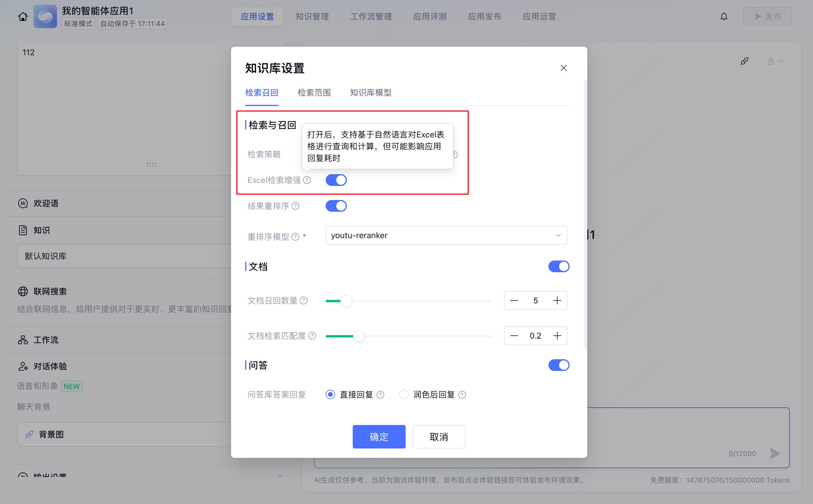Switch to the 检索范围 tab

tap(314, 93)
